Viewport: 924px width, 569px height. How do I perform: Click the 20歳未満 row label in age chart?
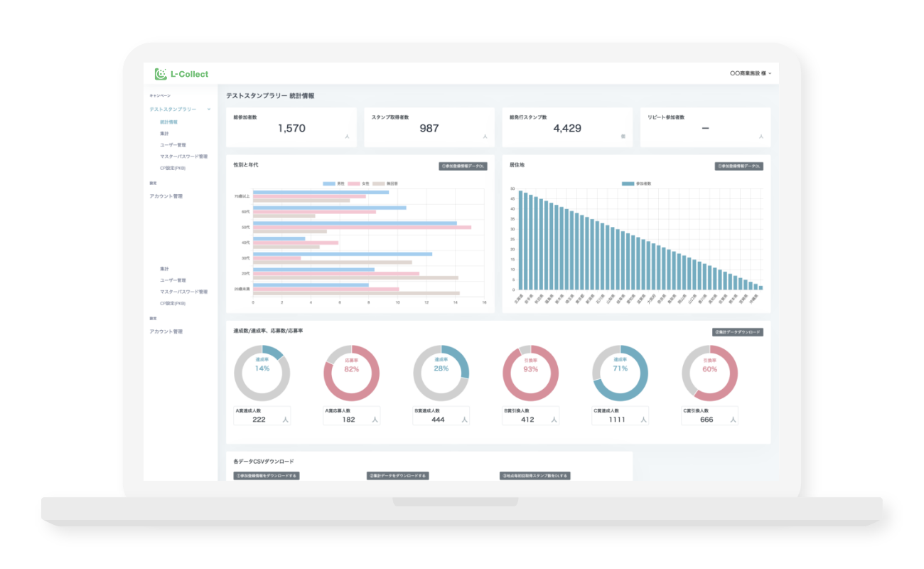(x=242, y=289)
